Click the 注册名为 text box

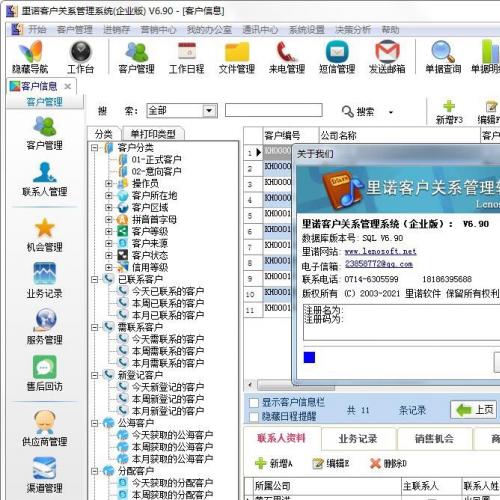(401, 322)
